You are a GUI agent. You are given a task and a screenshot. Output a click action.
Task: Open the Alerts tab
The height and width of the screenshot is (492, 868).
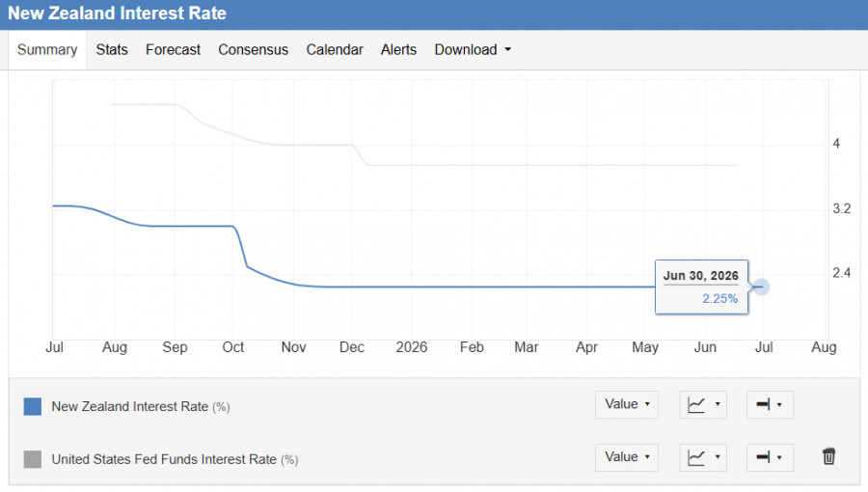(x=398, y=50)
